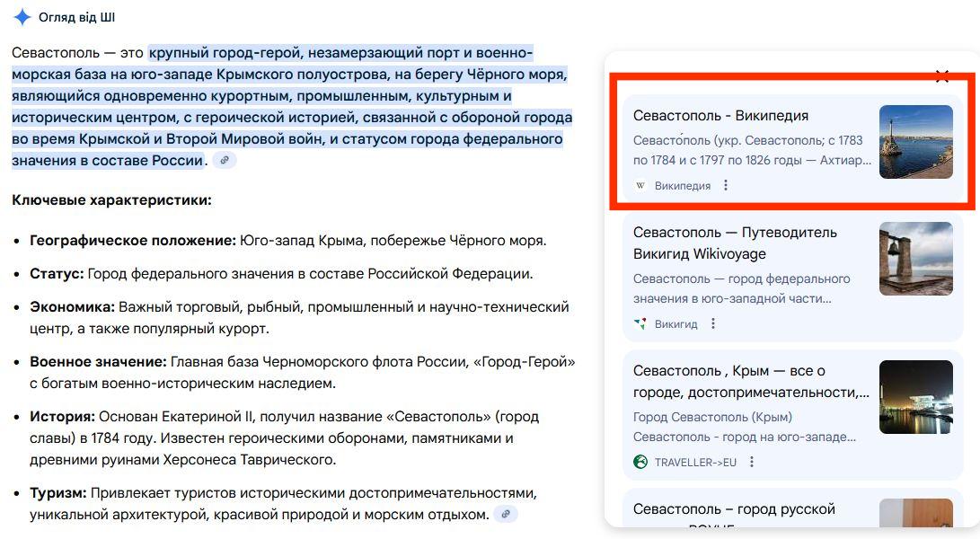The height and width of the screenshot is (539, 980).
Task: Click the Wikipedia card's sea monument thumbnail
Action: click(915, 142)
